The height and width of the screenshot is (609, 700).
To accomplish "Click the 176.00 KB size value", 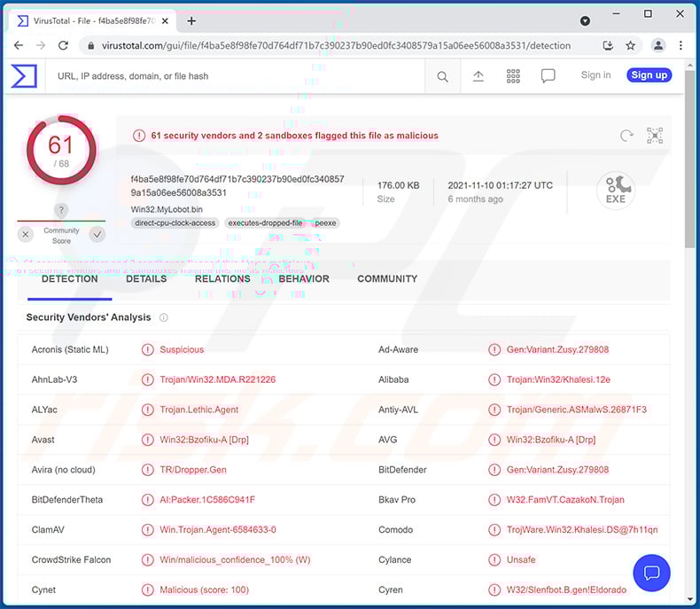I will point(398,185).
